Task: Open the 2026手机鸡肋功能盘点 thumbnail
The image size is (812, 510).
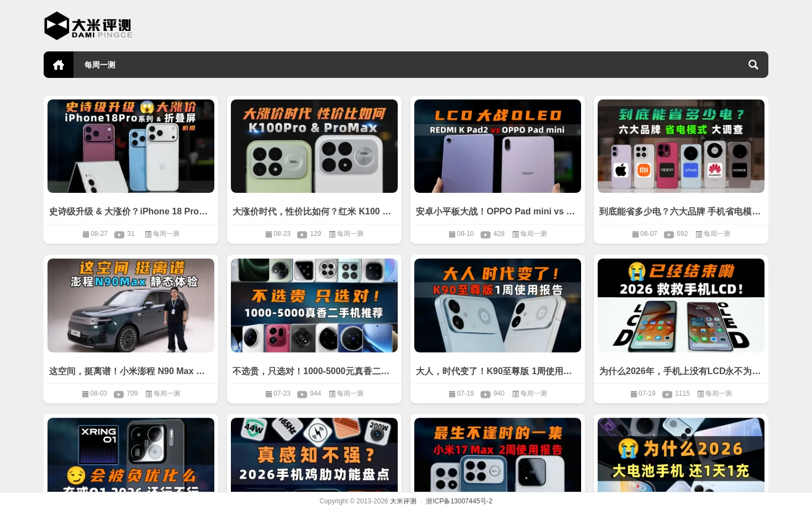Action: pos(314,455)
